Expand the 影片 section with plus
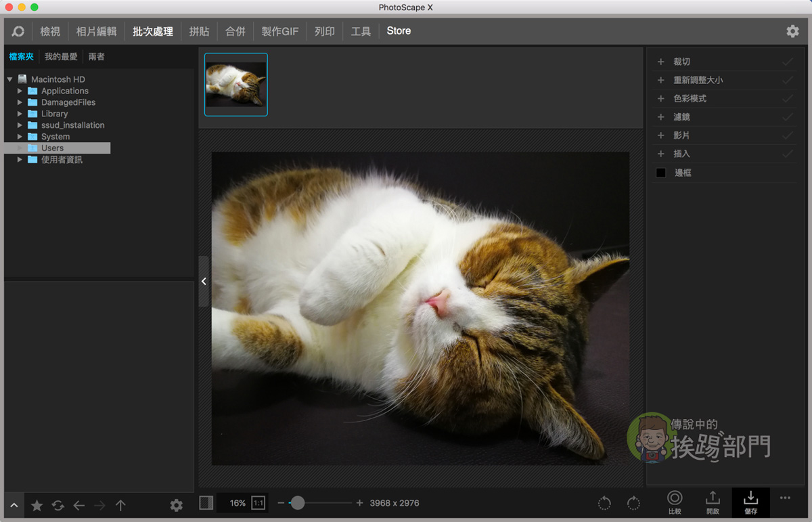Screen dimensions: 812x522 tap(661, 135)
